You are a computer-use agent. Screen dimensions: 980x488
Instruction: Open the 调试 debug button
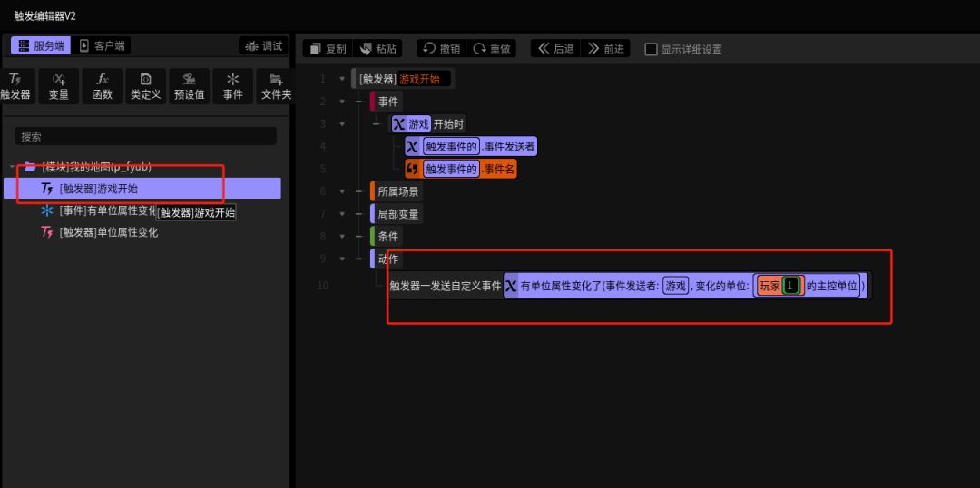(264, 45)
